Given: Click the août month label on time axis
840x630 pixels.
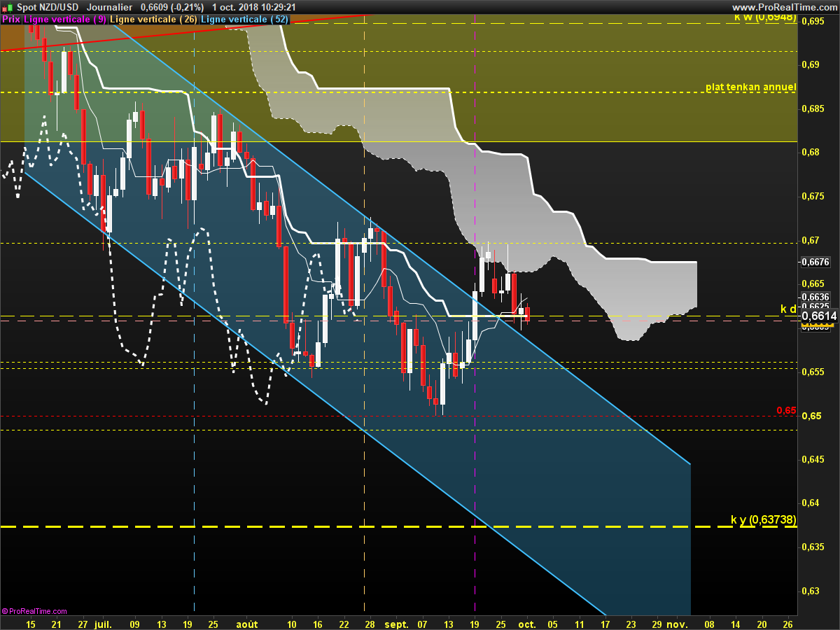Looking at the screenshot, I should tap(246, 623).
